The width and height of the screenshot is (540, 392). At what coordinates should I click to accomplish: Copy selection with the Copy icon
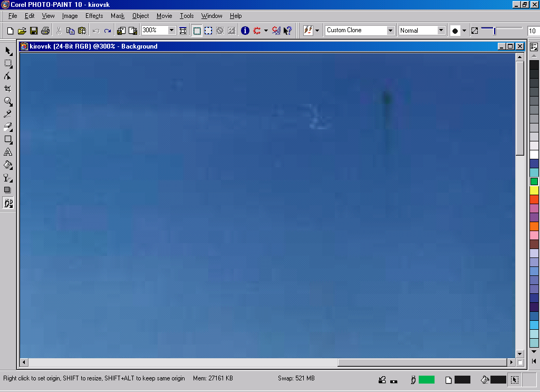point(70,31)
